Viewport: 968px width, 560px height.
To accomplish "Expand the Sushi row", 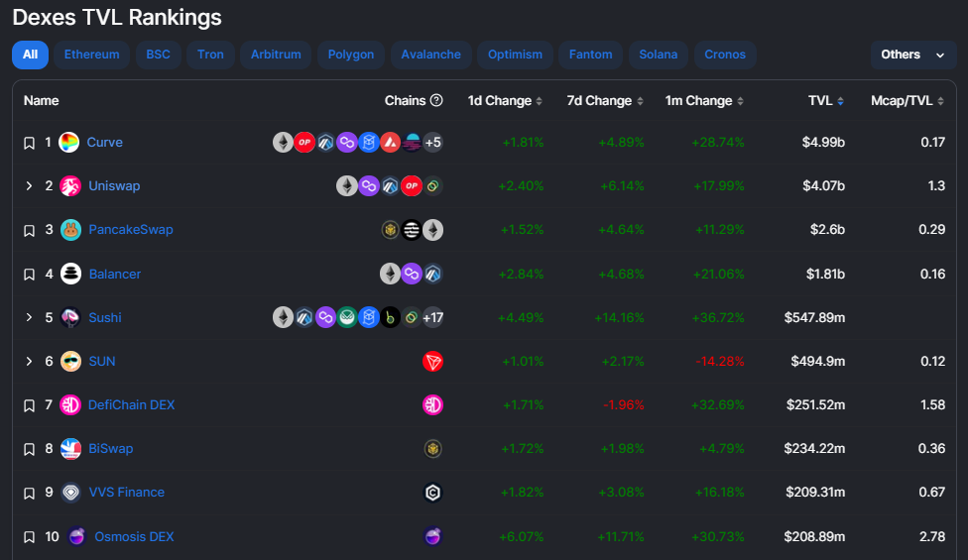I will pos(29,317).
